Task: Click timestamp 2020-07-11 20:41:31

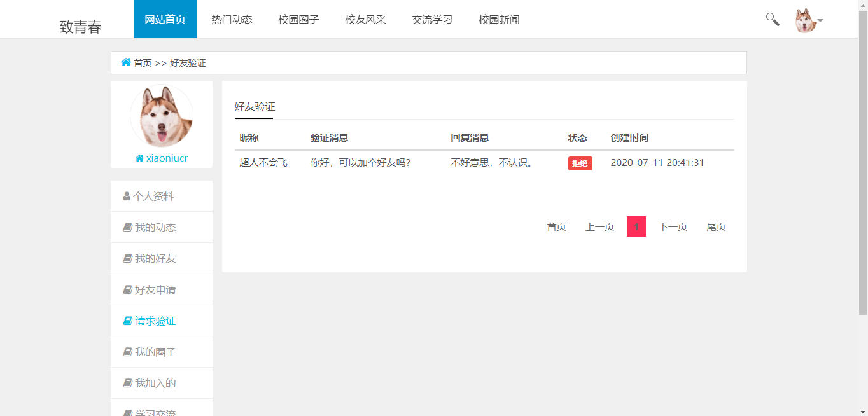Action: click(x=657, y=163)
